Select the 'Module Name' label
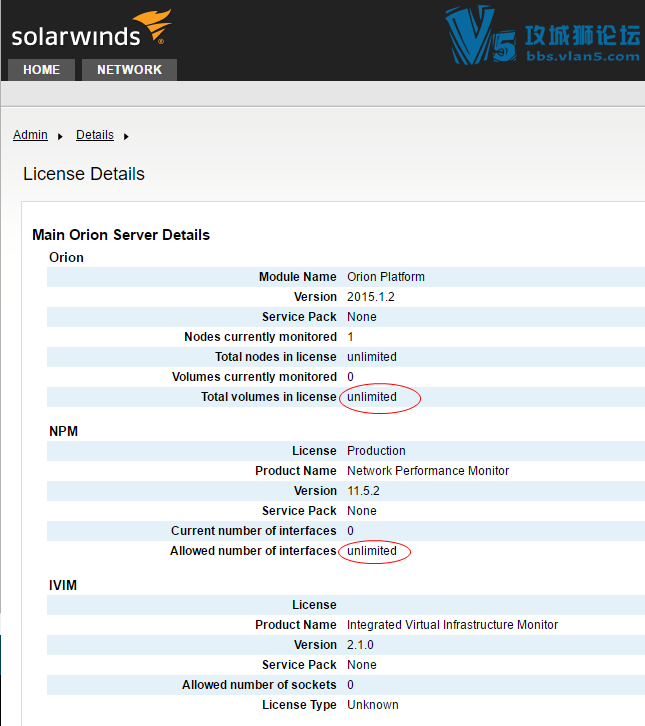Screen dimensions: 645x726 (x=298, y=277)
